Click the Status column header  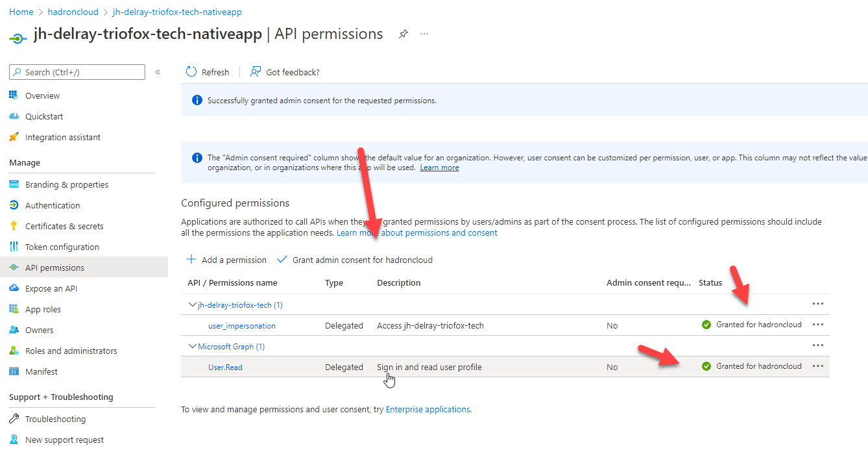(710, 282)
